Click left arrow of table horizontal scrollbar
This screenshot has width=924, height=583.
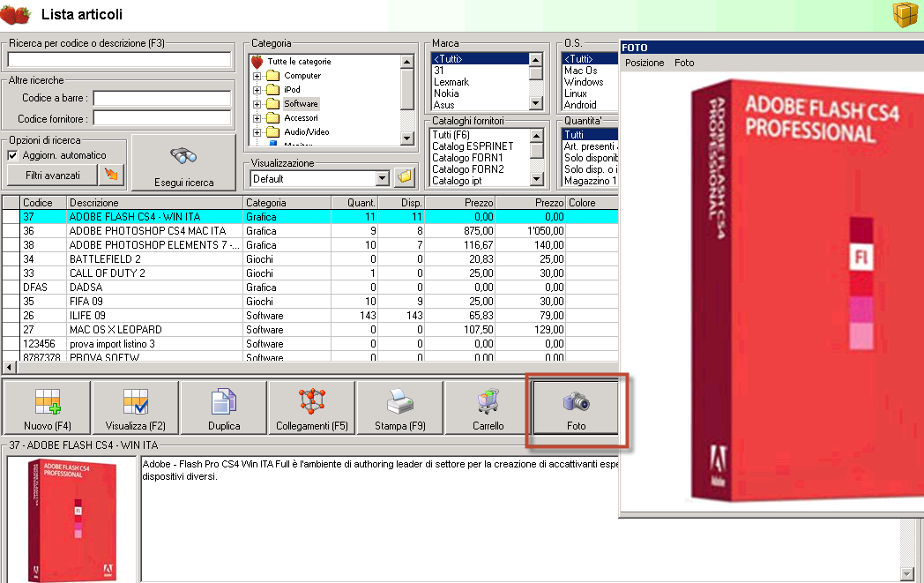(x=9, y=367)
